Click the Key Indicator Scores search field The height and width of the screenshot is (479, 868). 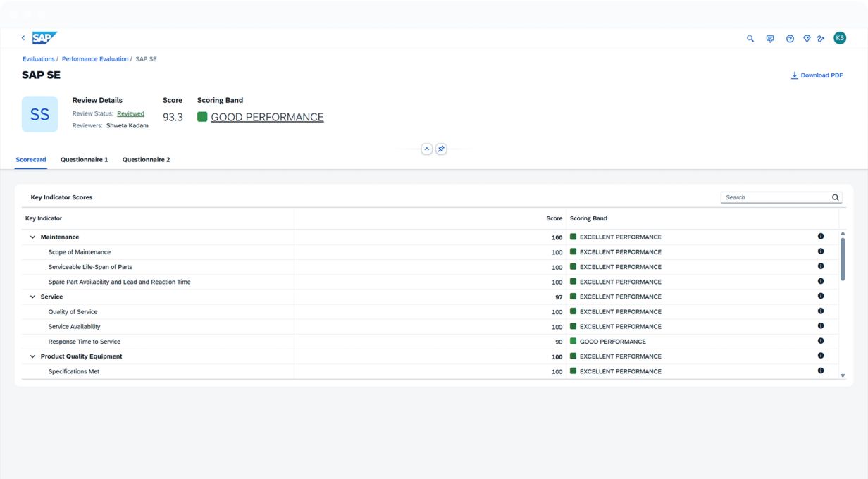(x=775, y=197)
